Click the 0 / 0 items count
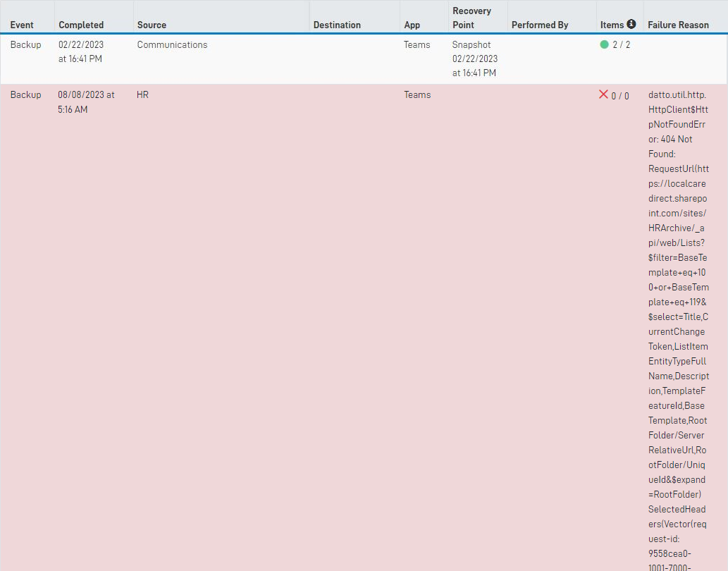728x571 pixels. click(x=620, y=96)
